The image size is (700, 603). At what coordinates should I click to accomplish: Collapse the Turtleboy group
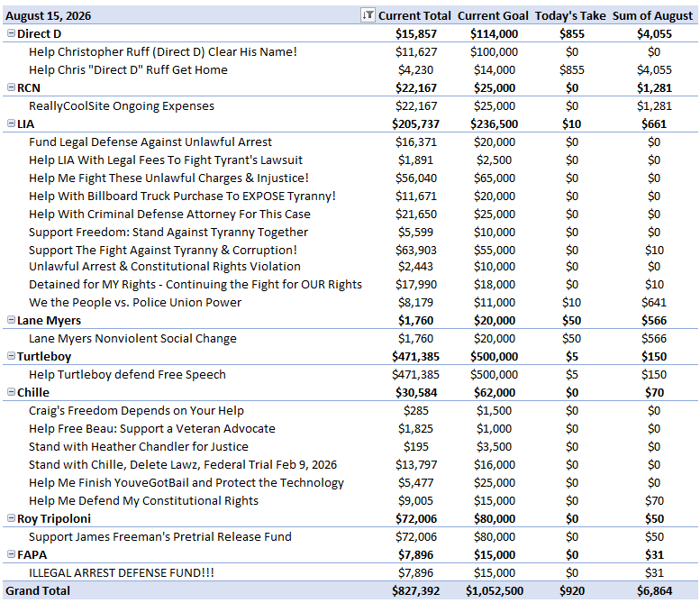tap(11, 356)
